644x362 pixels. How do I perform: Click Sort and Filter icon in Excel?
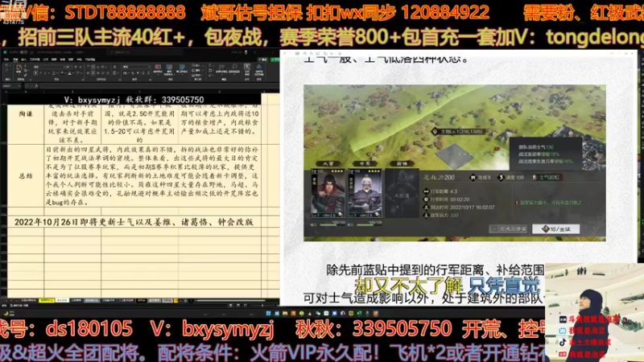coord(222,68)
